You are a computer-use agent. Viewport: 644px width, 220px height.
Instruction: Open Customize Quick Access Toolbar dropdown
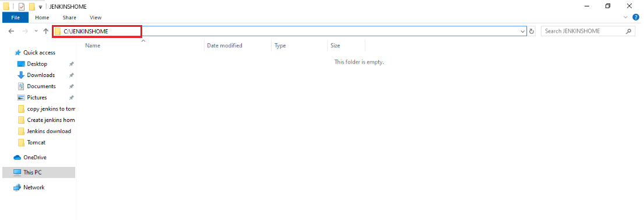(40, 7)
